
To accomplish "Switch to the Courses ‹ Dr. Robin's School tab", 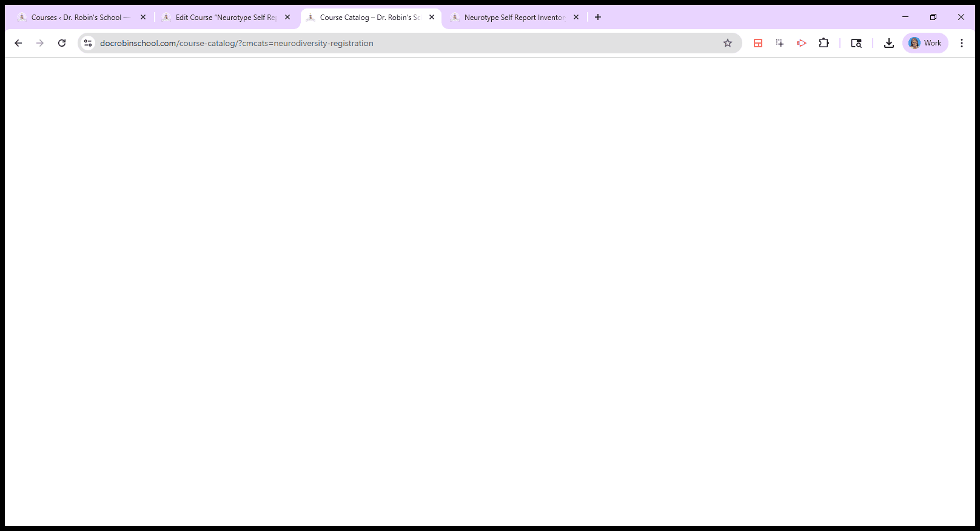I will point(81,18).
